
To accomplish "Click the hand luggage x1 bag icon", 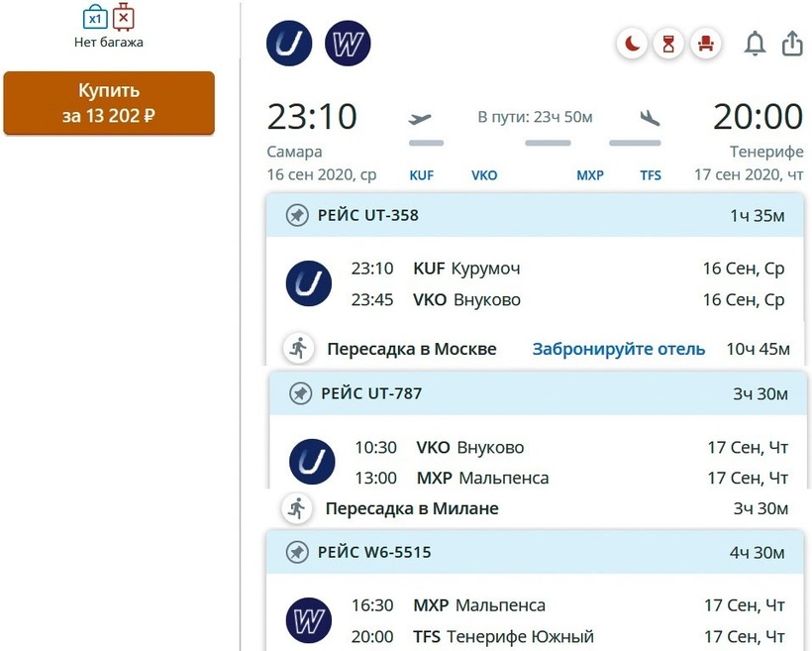I will (95, 19).
